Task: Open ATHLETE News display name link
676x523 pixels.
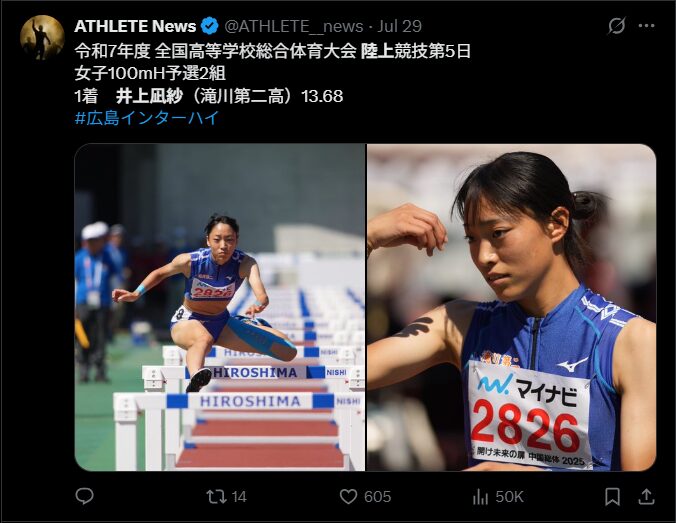Action: click(x=135, y=26)
